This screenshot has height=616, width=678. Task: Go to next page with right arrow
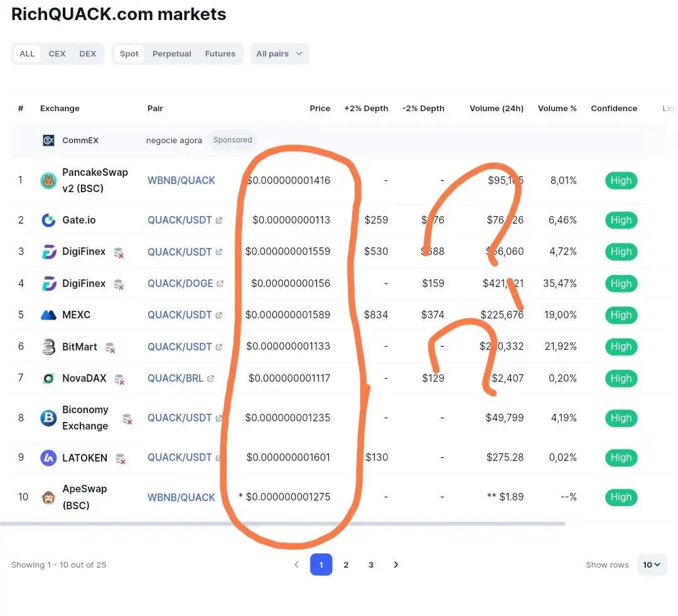pyautogui.click(x=395, y=565)
